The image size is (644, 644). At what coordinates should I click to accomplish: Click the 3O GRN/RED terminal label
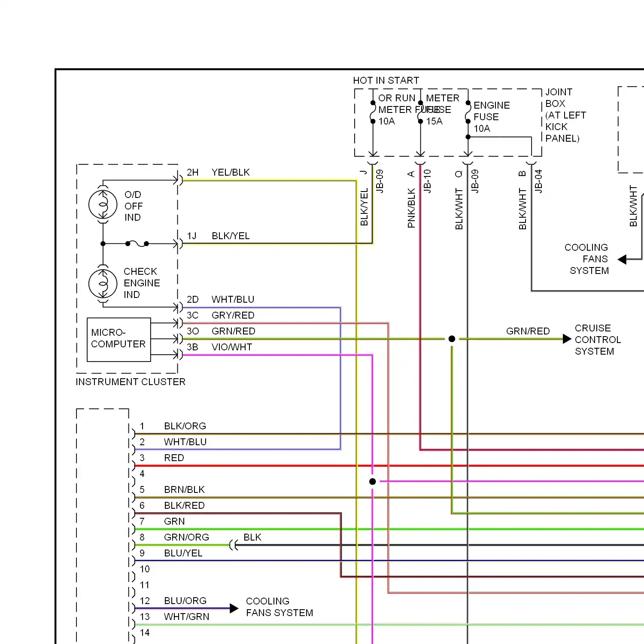(x=221, y=331)
